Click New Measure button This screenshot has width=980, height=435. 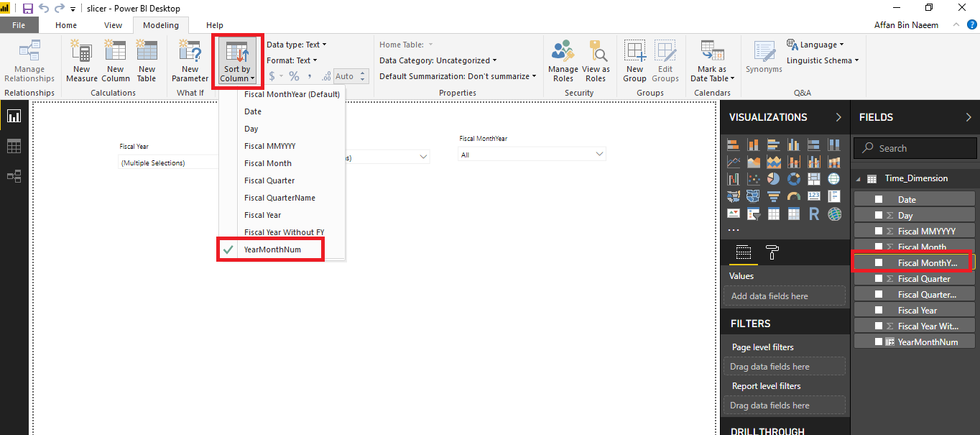(x=82, y=61)
